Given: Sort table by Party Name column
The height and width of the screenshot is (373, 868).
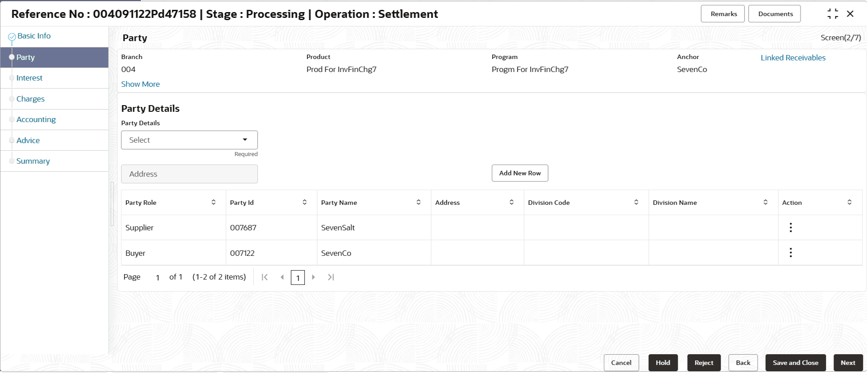Looking at the screenshot, I should tap(418, 203).
